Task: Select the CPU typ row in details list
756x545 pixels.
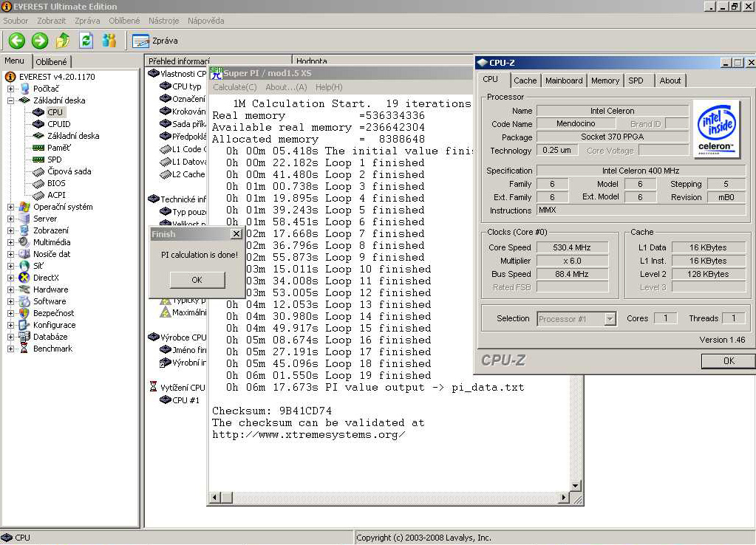Action: (181, 86)
